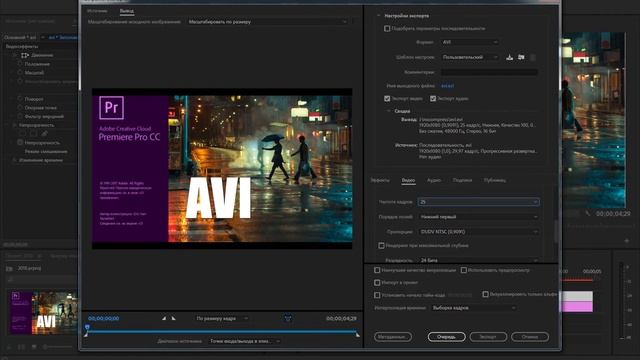Viewport: 640px width, 360px height.
Task: Create a rectangle mask under Непрозрачность
Action: [33, 133]
